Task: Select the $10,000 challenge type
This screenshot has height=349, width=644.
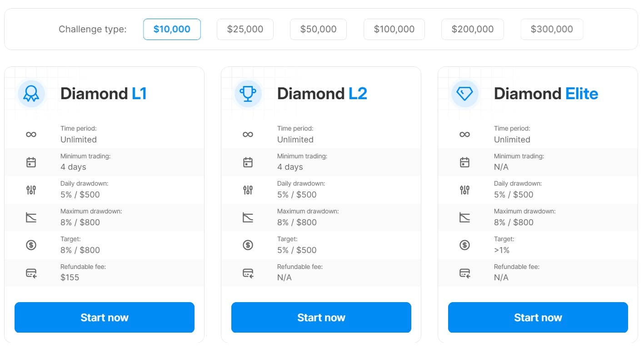Action: click(172, 29)
